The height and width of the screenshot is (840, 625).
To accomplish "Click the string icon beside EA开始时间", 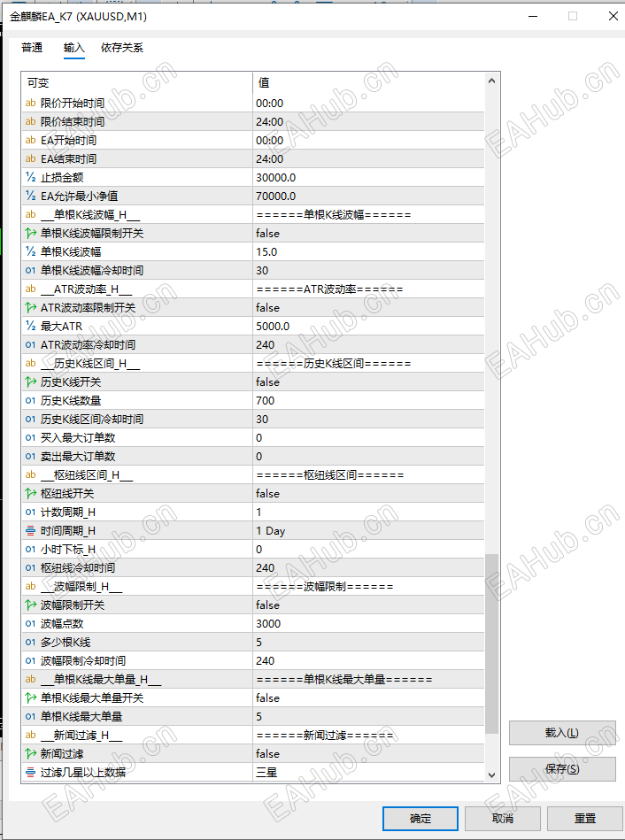I will click(x=31, y=141).
